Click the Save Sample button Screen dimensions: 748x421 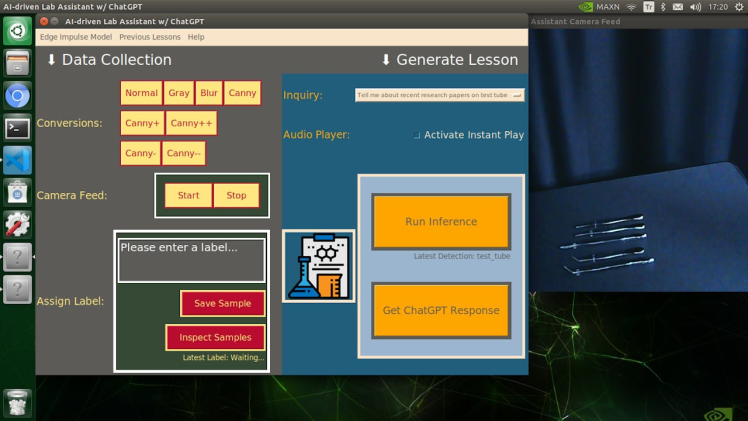[x=222, y=303]
